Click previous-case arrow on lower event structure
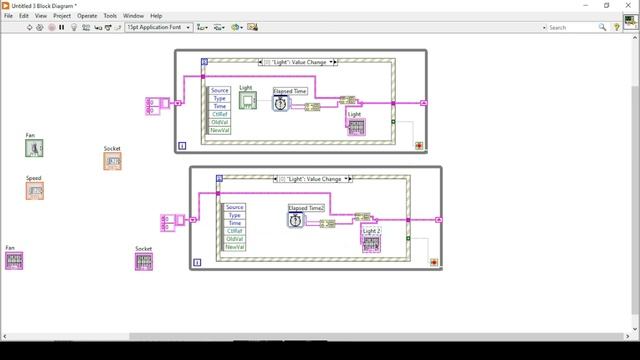Viewport: 640px width, 360px height. click(276, 179)
